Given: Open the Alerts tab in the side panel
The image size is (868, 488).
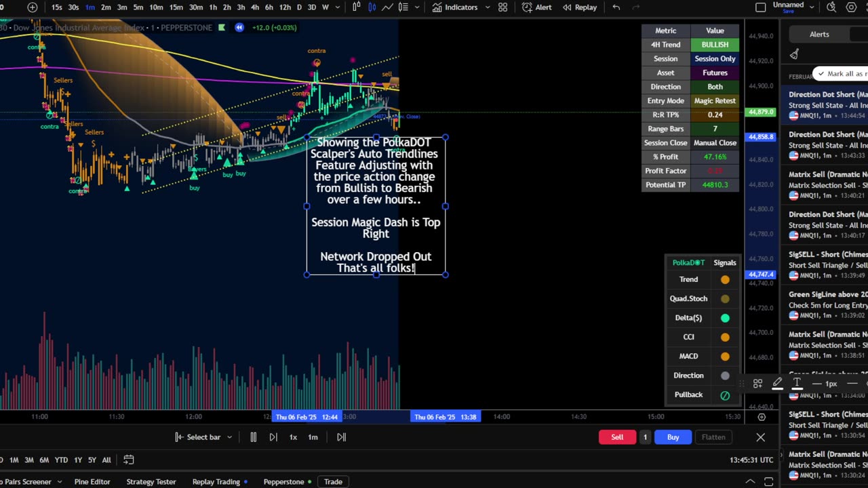Looking at the screenshot, I should pyautogui.click(x=818, y=35).
